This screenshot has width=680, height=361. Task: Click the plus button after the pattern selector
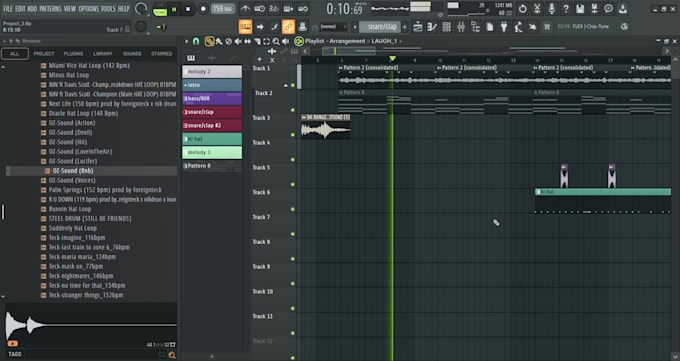[x=405, y=27]
